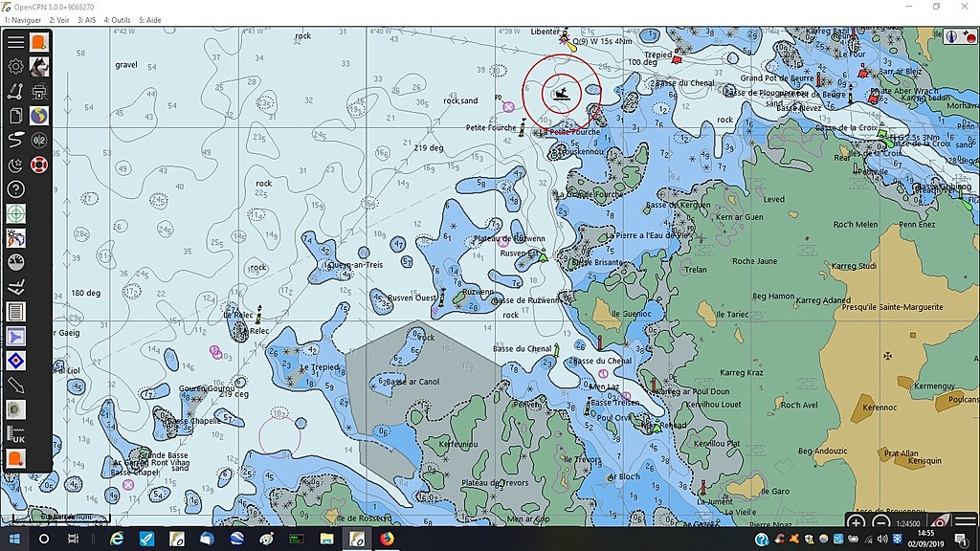Open the weather lightning plugin icon
Screen dimensions: 980x551
pyautogui.click(x=15, y=238)
